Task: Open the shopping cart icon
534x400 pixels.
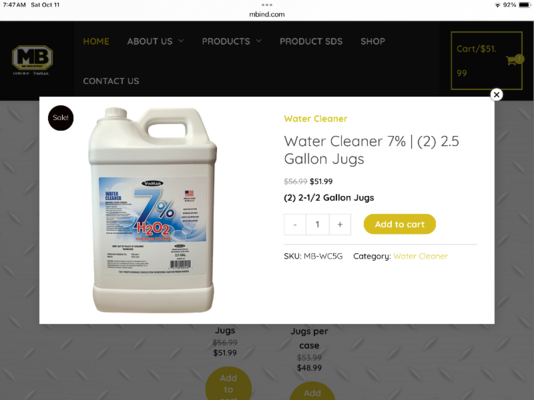Action: point(514,60)
